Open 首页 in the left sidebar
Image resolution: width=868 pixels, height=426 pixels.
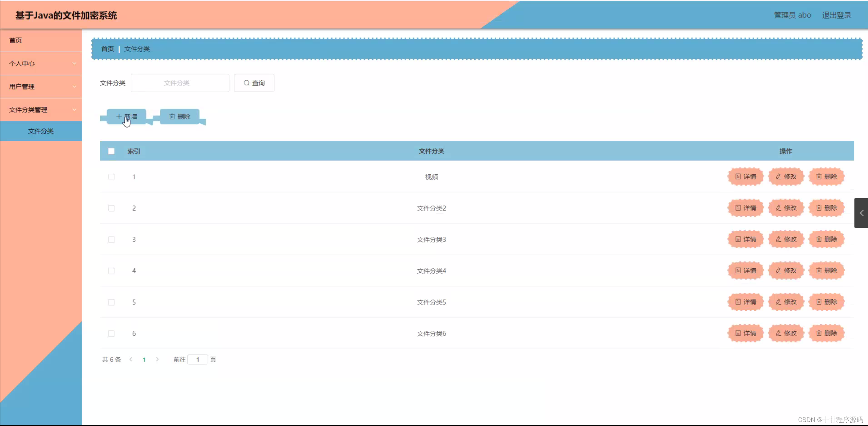(16, 40)
